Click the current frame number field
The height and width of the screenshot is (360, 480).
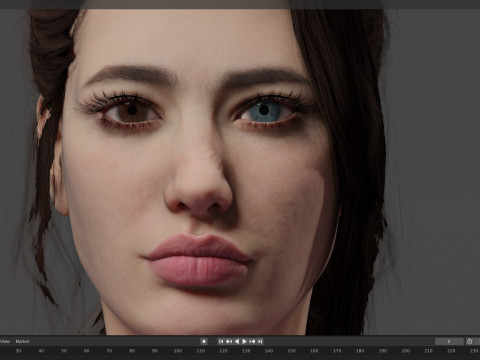(x=449, y=341)
